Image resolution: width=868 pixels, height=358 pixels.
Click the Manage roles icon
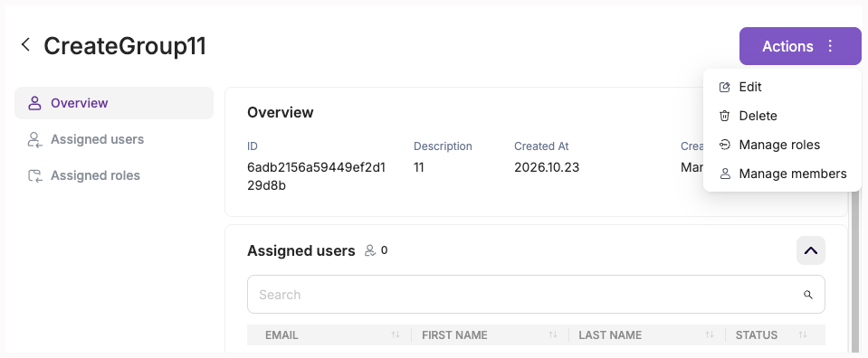tap(725, 145)
